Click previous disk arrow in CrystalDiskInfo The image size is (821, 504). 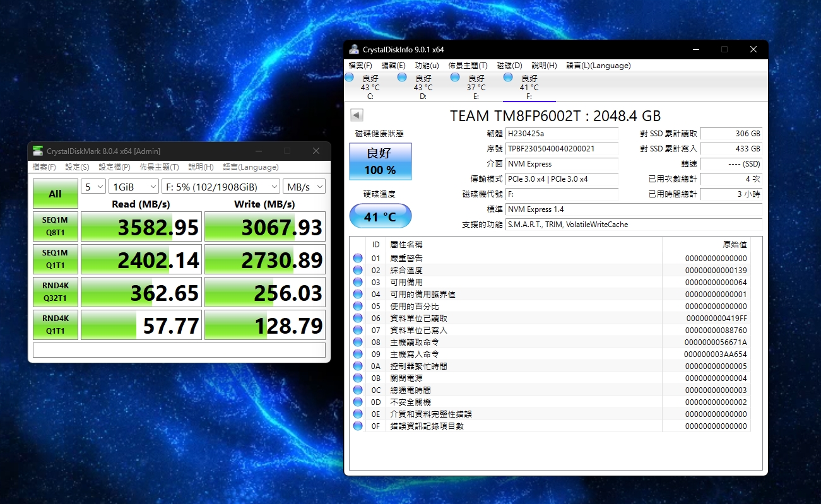357,115
